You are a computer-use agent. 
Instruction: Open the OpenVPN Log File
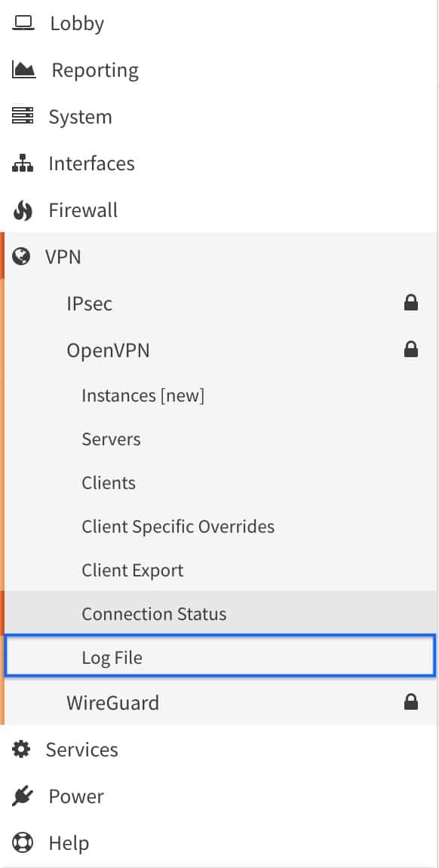click(220, 657)
